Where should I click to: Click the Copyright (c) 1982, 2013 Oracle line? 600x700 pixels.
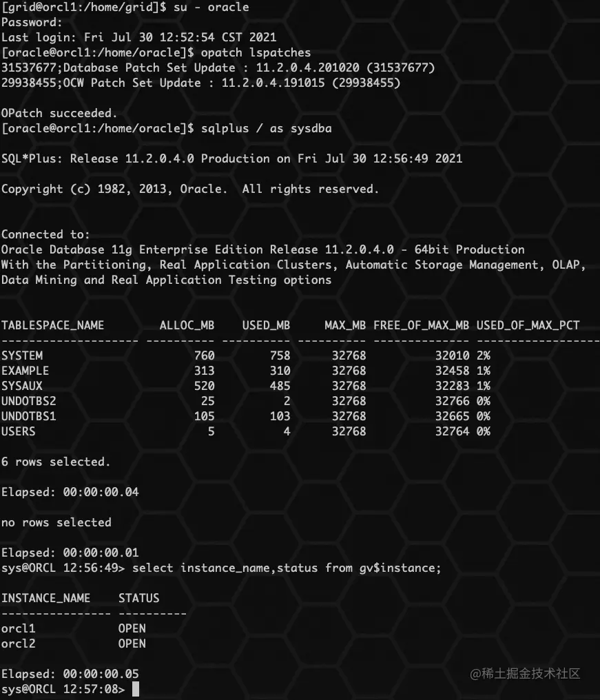coord(190,189)
